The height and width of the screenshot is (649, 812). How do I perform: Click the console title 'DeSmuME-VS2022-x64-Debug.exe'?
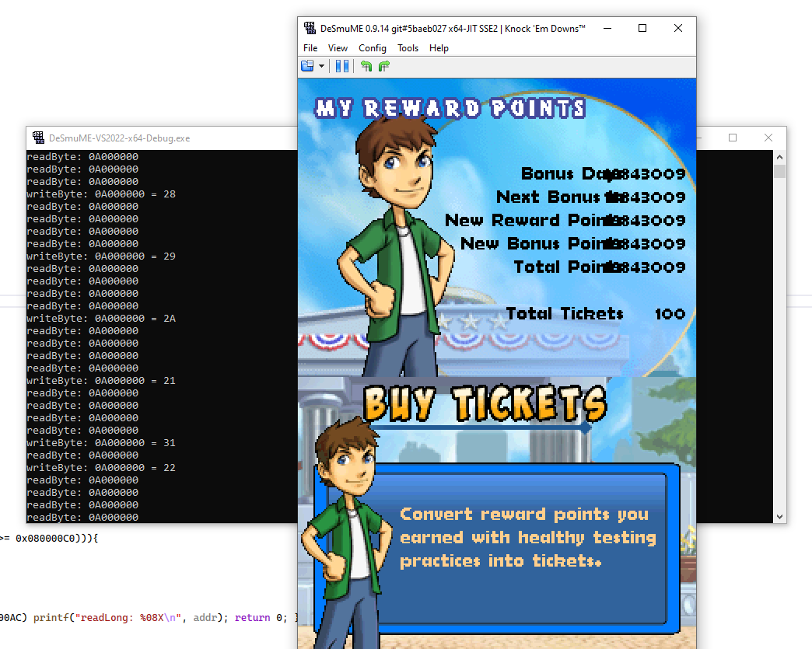[x=119, y=138]
